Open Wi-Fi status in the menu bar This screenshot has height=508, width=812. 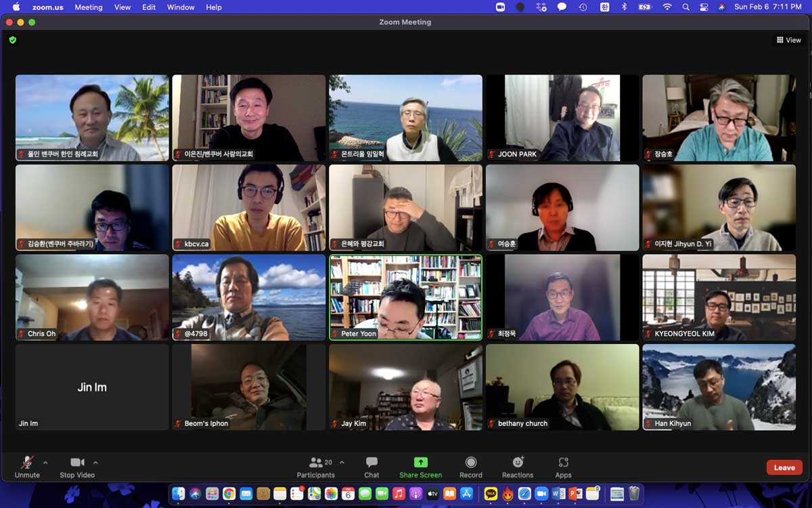pyautogui.click(x=667, y=7)
